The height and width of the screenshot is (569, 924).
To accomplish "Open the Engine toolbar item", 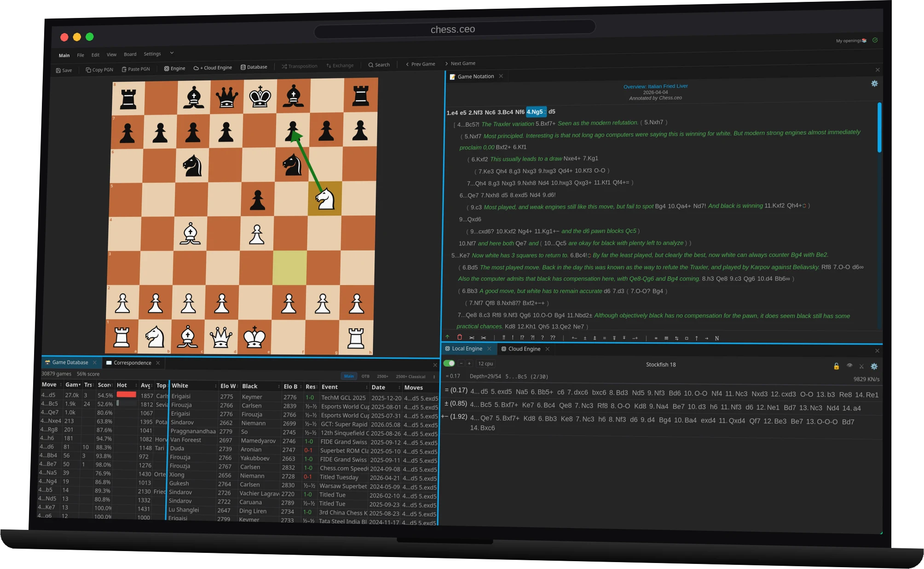I will (174, 68).
